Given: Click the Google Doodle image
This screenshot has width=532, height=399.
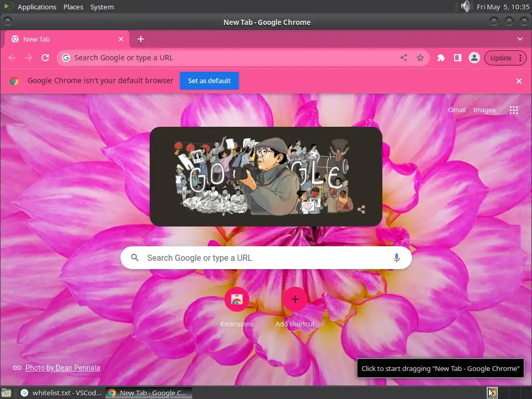Looking at the screenshot, I should pos(266,177).
